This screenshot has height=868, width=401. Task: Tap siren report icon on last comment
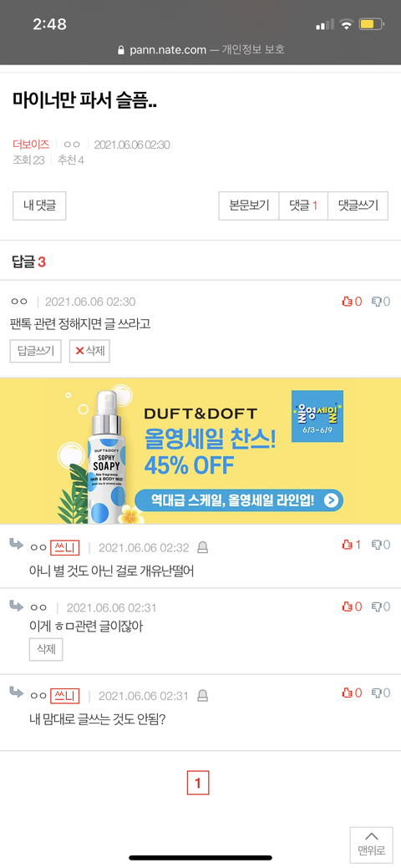coord(203,695)
